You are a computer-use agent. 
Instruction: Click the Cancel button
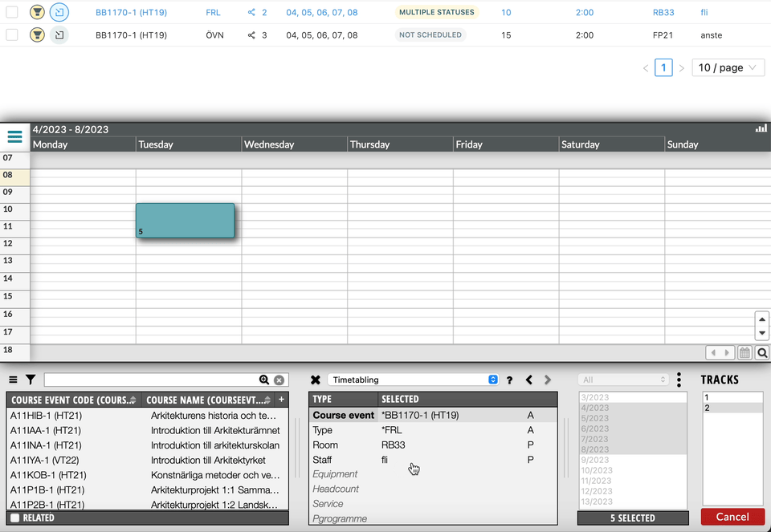(x=732, y=517)
